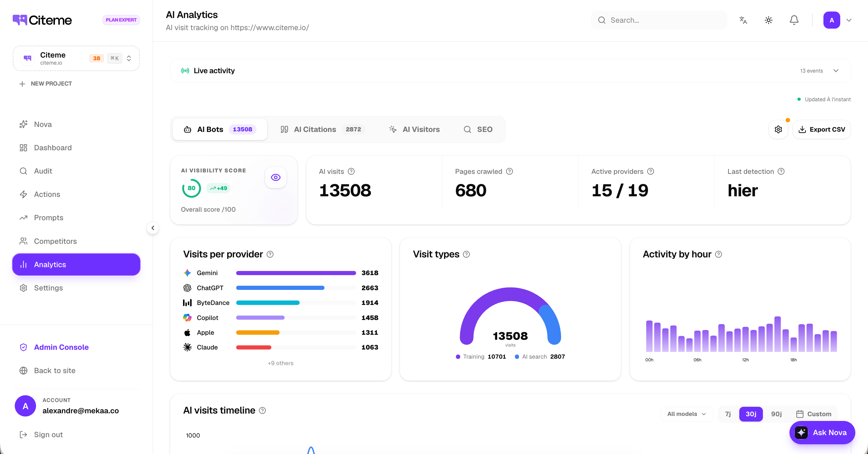Switch to the AI Citations tab
Viewport: 868px width, 454px height.
(x=322, y=129)
